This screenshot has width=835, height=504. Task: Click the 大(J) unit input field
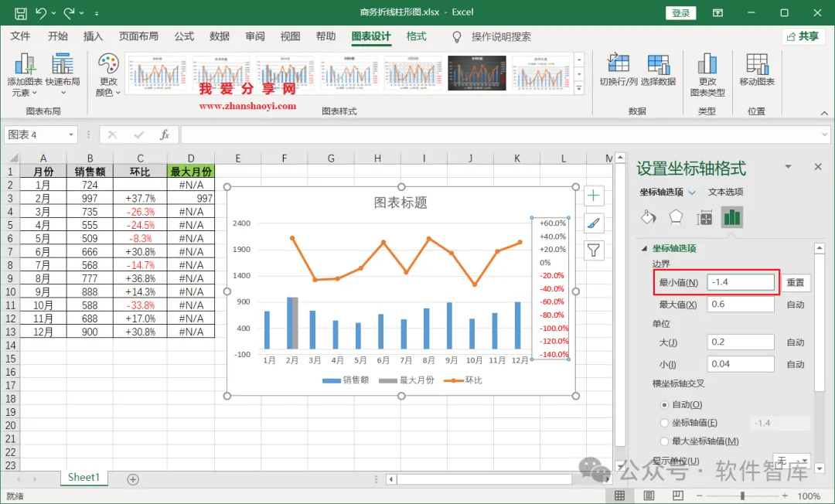(741, 342)
